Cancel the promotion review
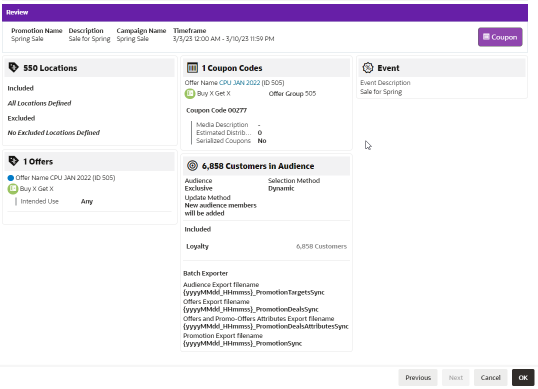This screenshot has width=538, height=389. pyautogui.click(x=491, y=377)
